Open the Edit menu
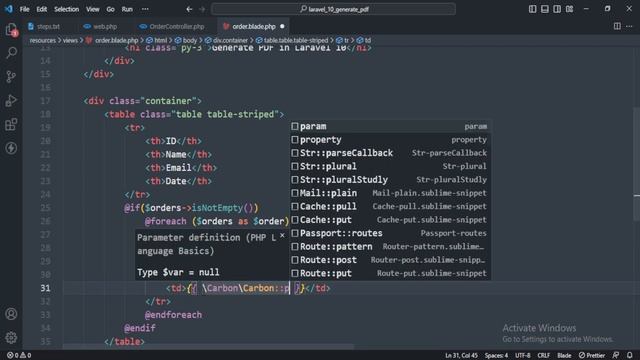The width and height of the screenshot is (640, 360). click(42, 9)
